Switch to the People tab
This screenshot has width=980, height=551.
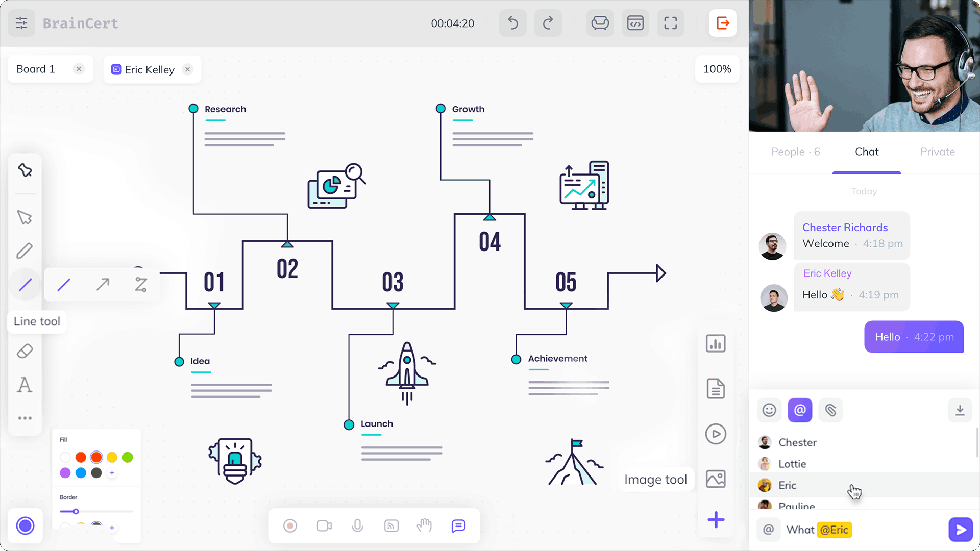click(x=795, y=152)
